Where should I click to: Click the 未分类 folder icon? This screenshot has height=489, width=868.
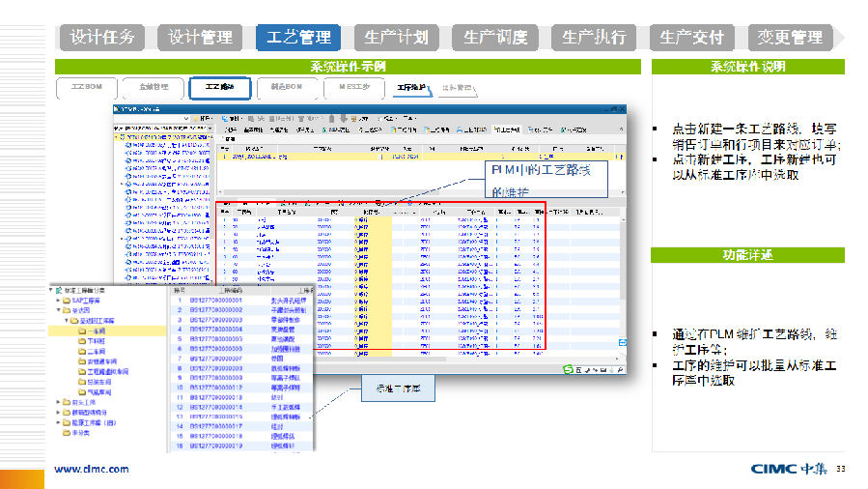coord(66,432)
